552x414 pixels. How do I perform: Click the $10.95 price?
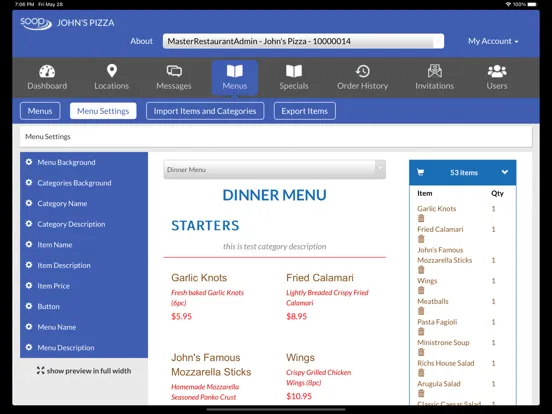tap(299, 396)
